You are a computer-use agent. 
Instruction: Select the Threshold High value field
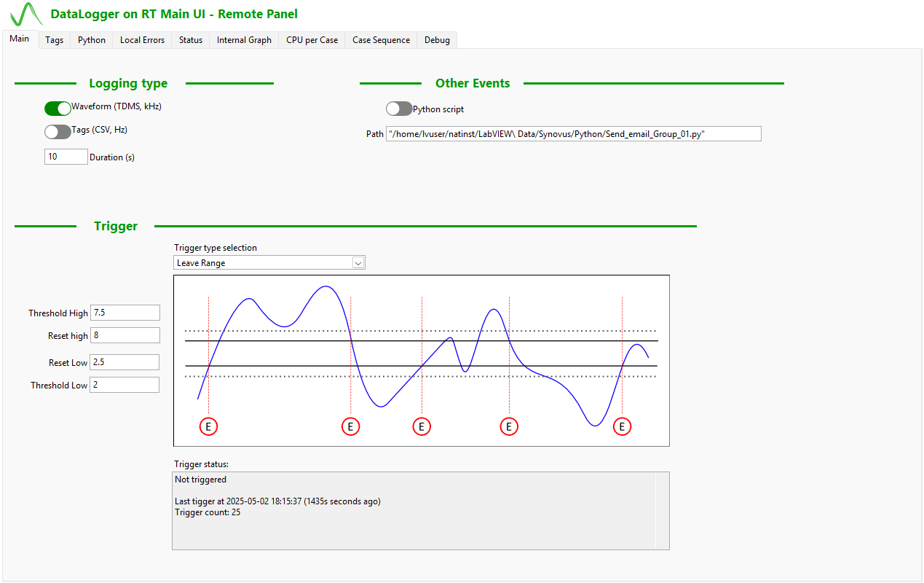pyautogui.click(x=125, y=313)
